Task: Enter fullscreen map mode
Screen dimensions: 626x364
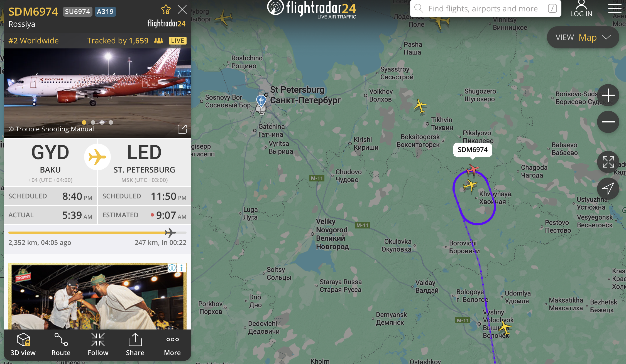Action: tap(608, 162)
